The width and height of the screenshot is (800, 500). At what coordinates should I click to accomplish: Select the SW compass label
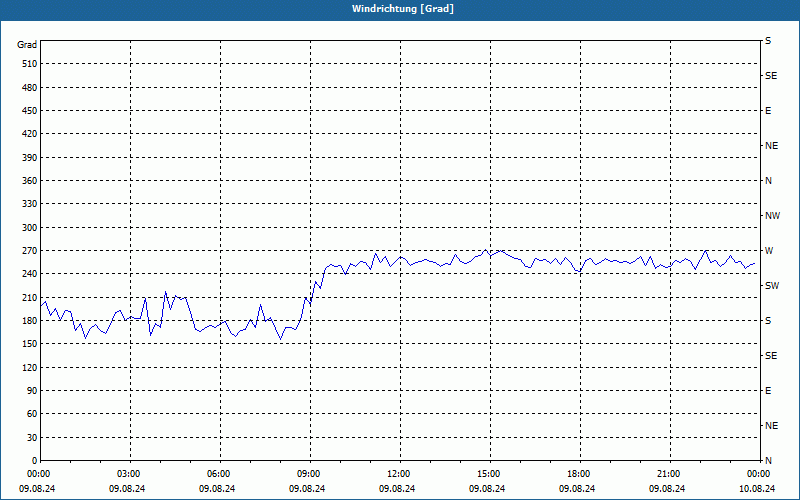pos(772,286)
